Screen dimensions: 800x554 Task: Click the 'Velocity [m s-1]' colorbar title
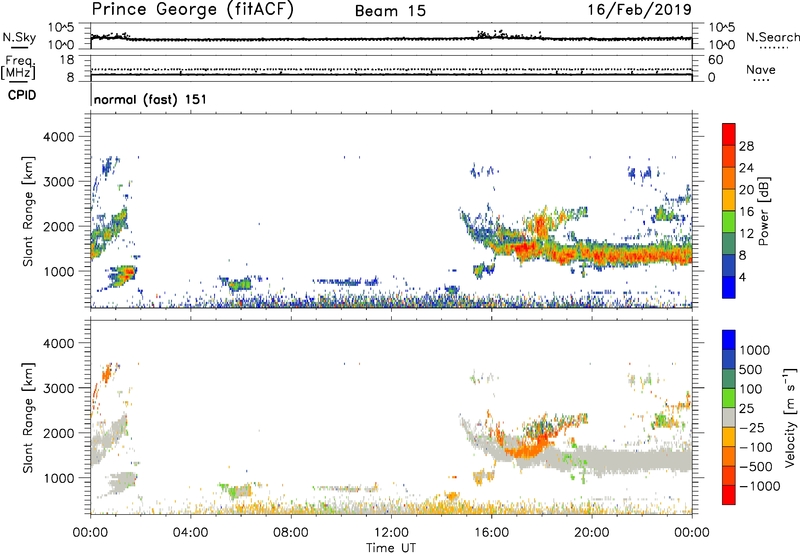pos(790,417)
